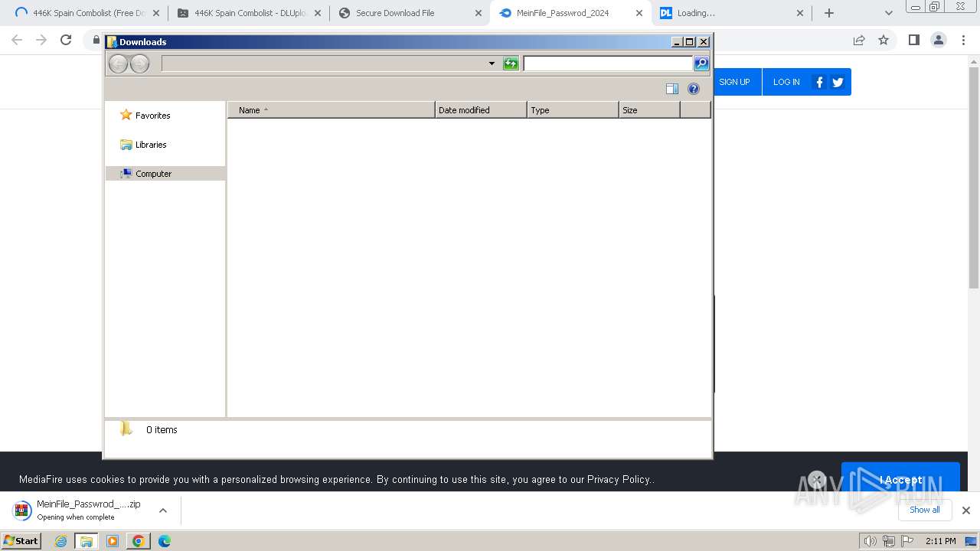
Task: Show all downloads button
Action: tap(924, 510)
